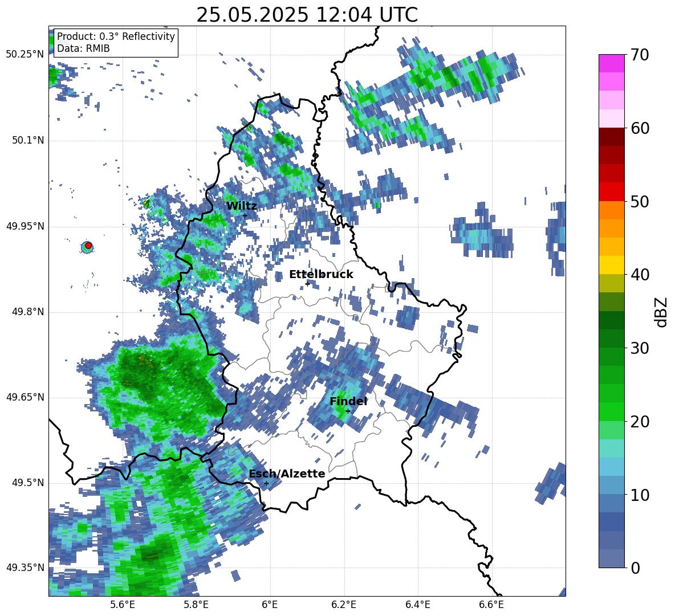Click the 20 colorbar tick label

click(640, 422)
